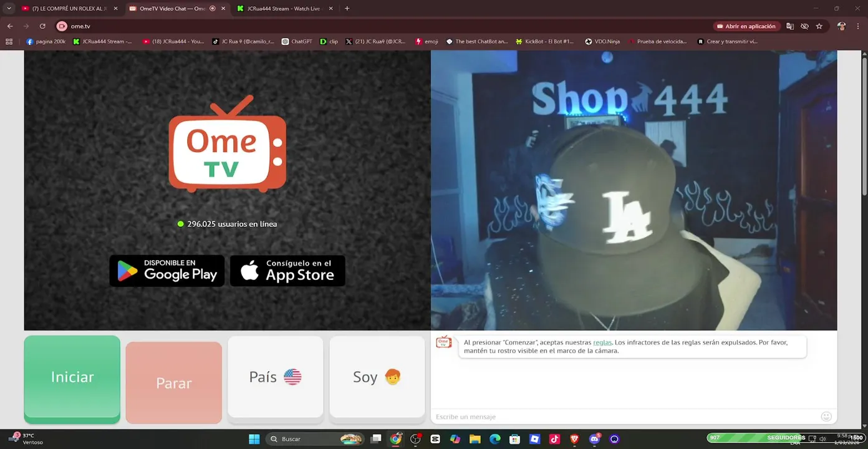The height and width of the screenshot is (449, 868).
Task: Click Abrir en aplicación button
Action: pyautogui.click(x=746, y=26)
